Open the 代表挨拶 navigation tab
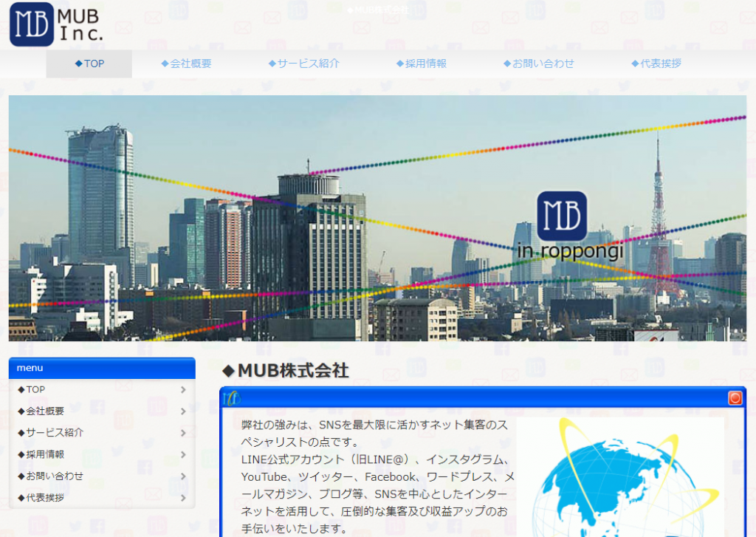This screenshot has width=756, height=537. pos(656,64)
